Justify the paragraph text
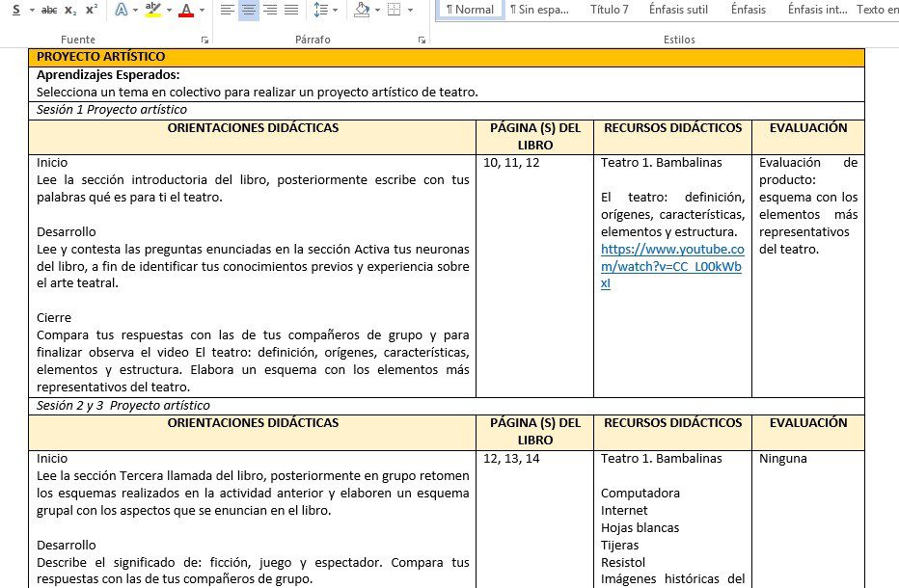This screenshot has height=588, width=899. 291,10
